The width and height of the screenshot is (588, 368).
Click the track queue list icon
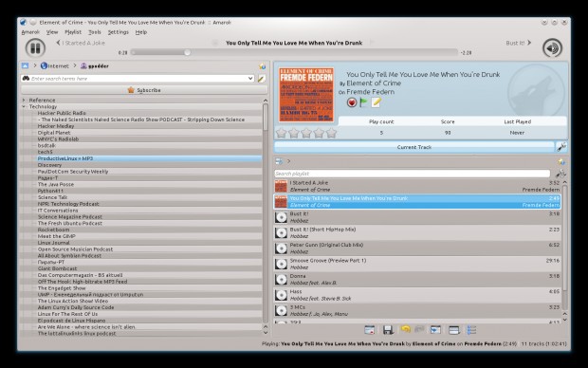471,330
